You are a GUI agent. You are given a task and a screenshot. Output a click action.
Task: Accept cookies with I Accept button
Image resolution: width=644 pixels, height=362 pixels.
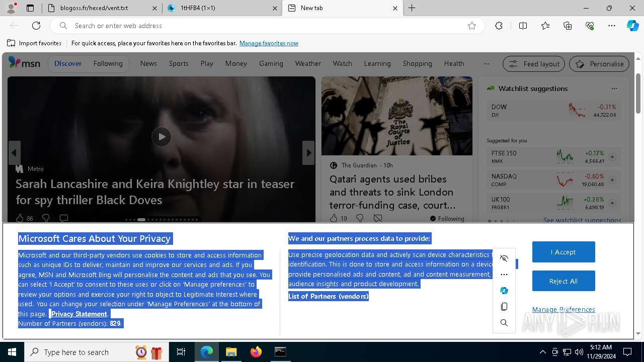(x=563, y=252)
